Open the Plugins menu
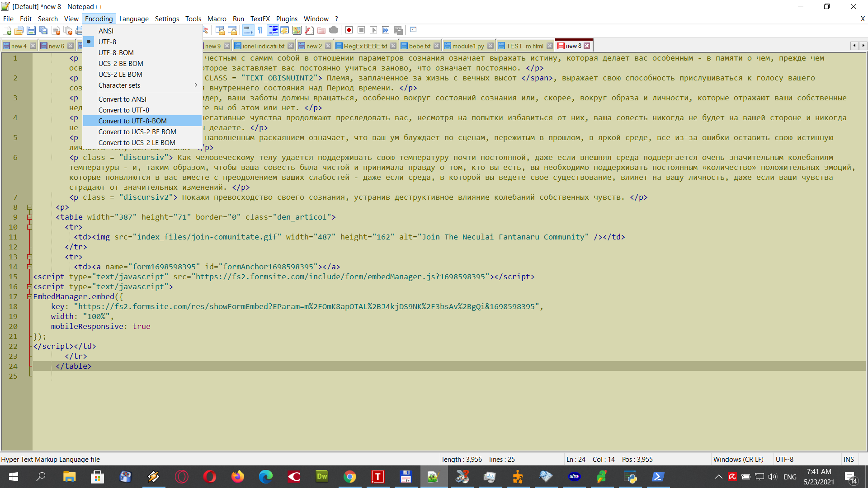Screen dimensions: 868x488 coord(287,19)
